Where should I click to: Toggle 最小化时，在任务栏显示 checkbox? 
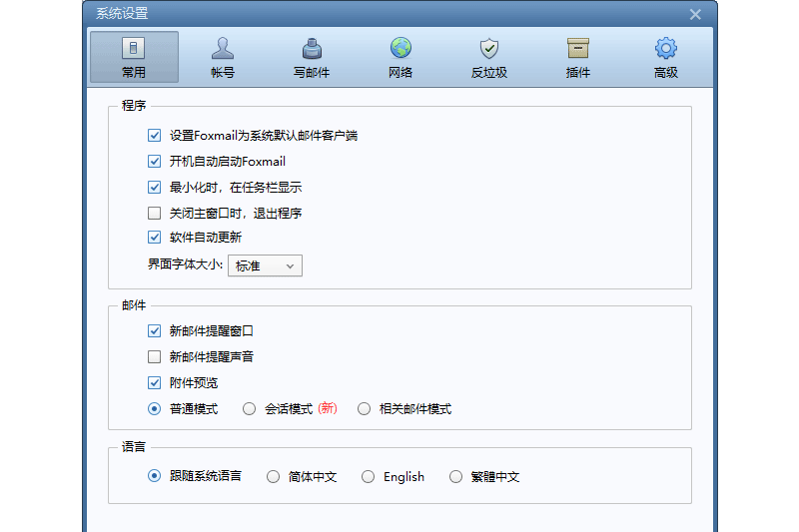(154, 188)
